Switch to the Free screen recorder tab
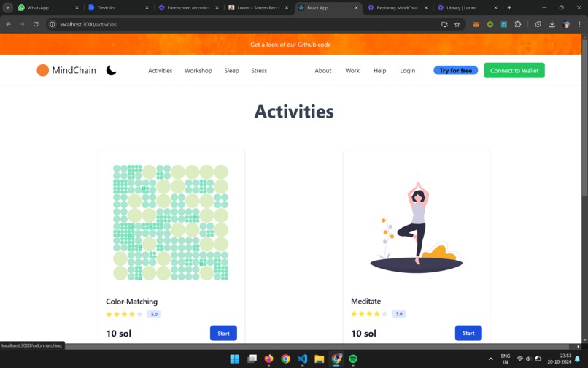 (187, 7)
